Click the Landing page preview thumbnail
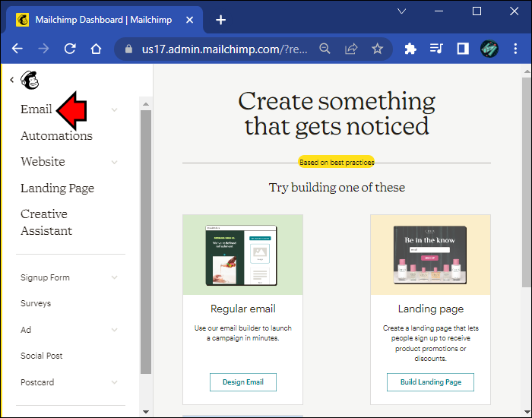Image resolution: width=532 pixels, height=418 pixels. click(x=431, y=255)
